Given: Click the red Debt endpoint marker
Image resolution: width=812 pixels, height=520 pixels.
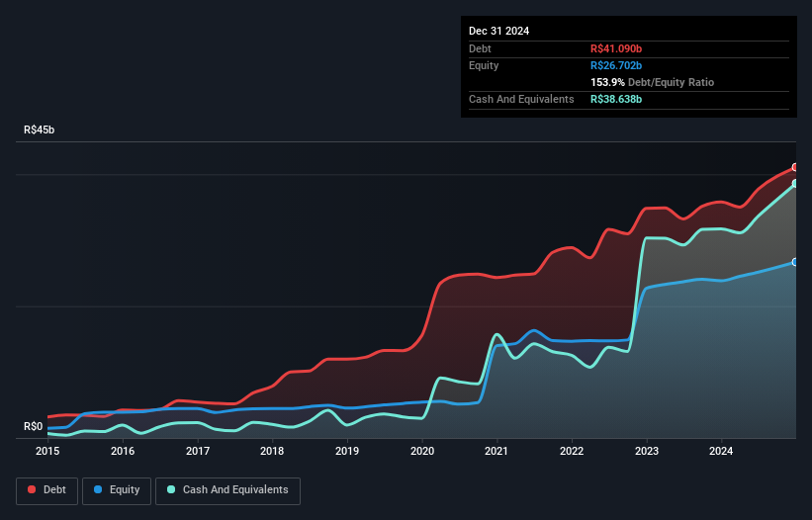Looking at the screenshot, I should pyautogui.click(x=795, y=167).
